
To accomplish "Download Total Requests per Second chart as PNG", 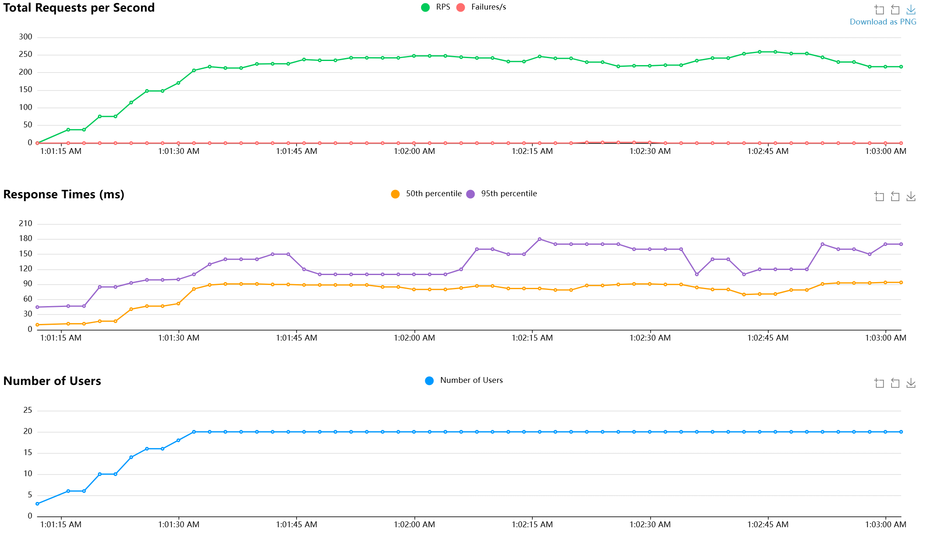I will pos(911,10).
